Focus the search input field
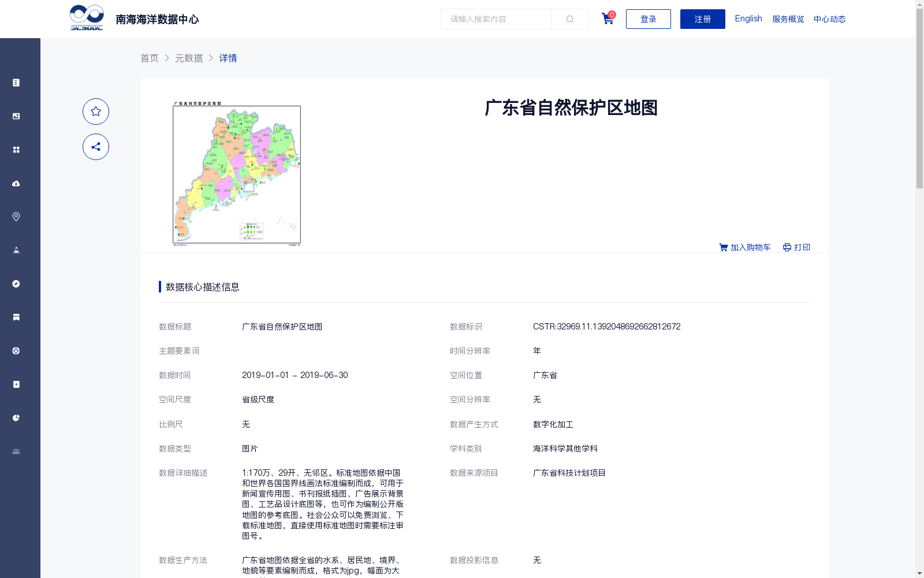Screen dimensions: 924x578 (x=496, y=19)
